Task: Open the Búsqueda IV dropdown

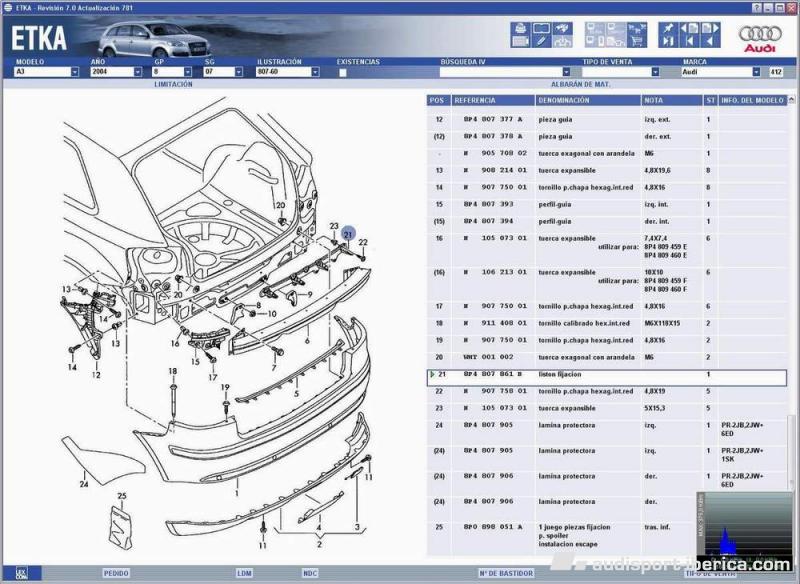Action: (x=566, y=72)
